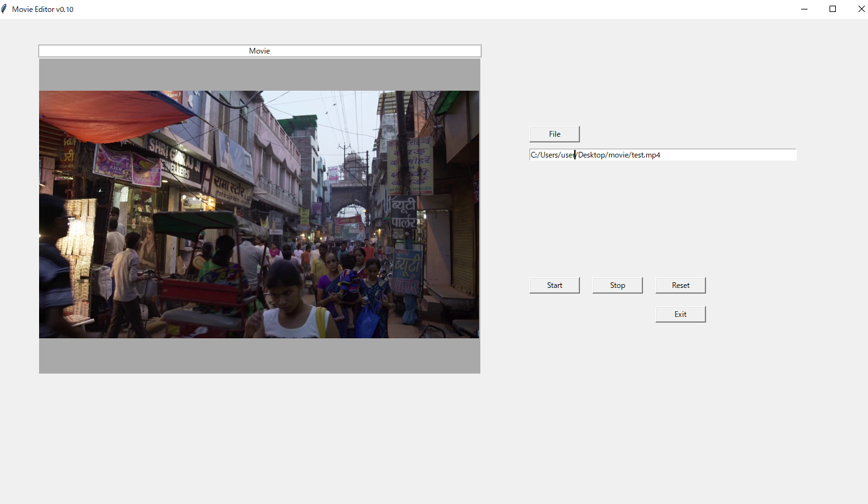Viewport: 868px width, 504px height.
Task: Stop the movie playback
Action: point(617,285)
